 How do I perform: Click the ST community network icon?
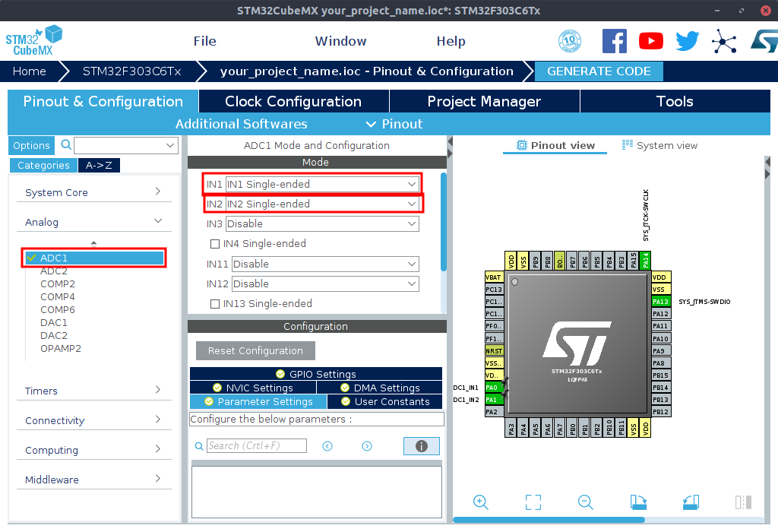pos(724,41)
